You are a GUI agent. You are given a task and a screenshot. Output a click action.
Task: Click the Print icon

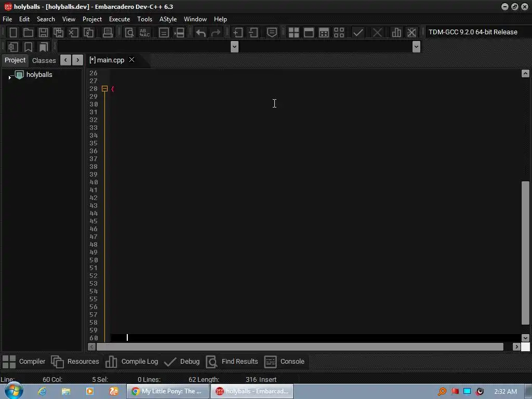108,33
